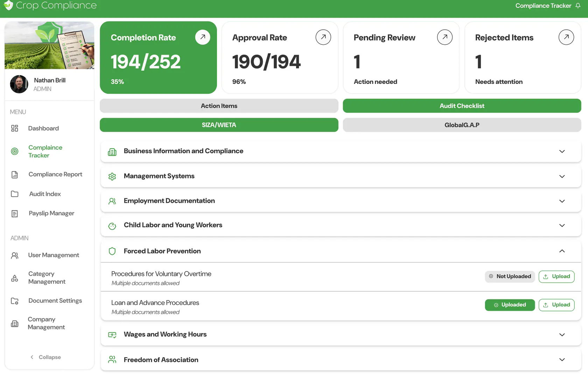Click the Compliance Report document icon

[15, 175]
